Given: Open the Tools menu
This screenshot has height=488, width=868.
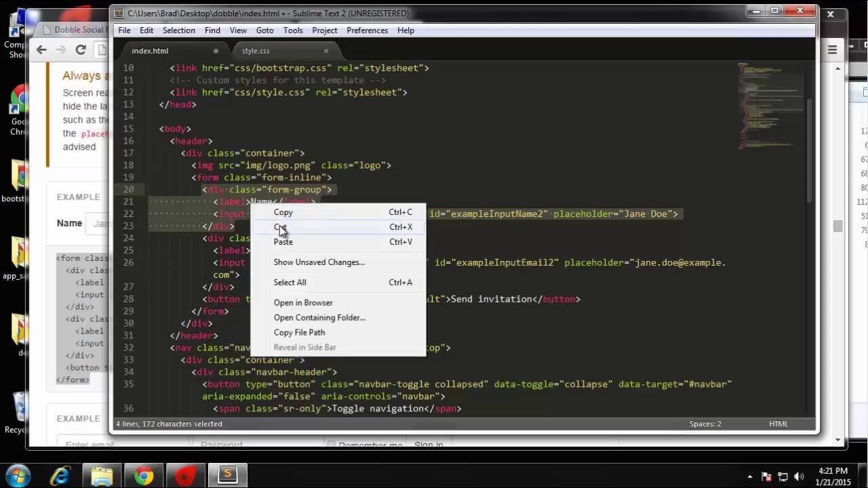Looking at the screenshot, I should [293, 30].
